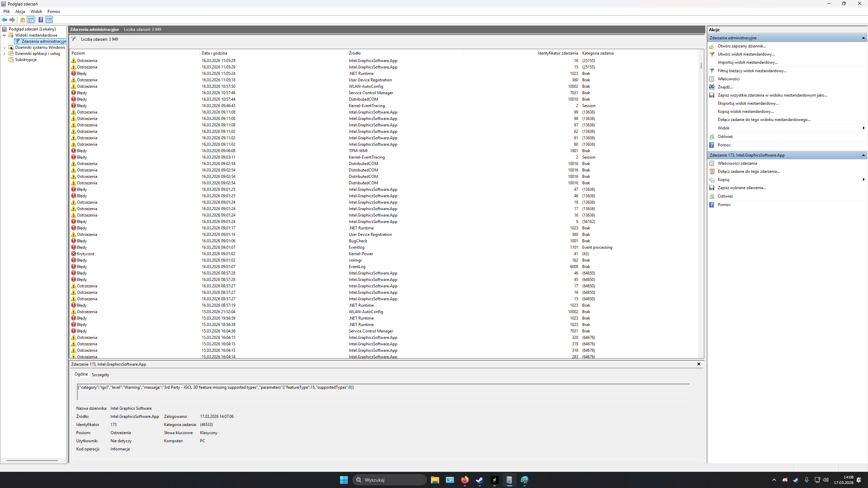
Task: Collapse the Widoki niestandardowe tree node
Action: (x=4, y=35)
